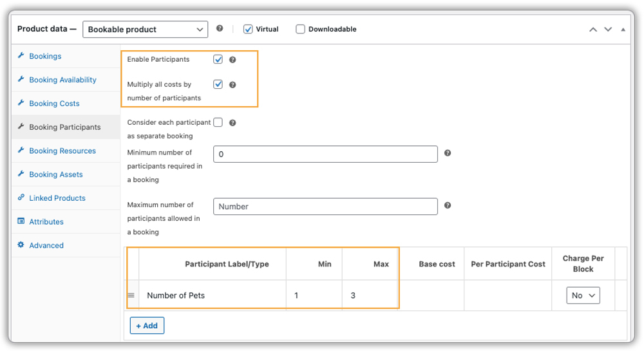644x352 pixels.
Task: Click the maximum participants Number input field
Action: (325, 207)
